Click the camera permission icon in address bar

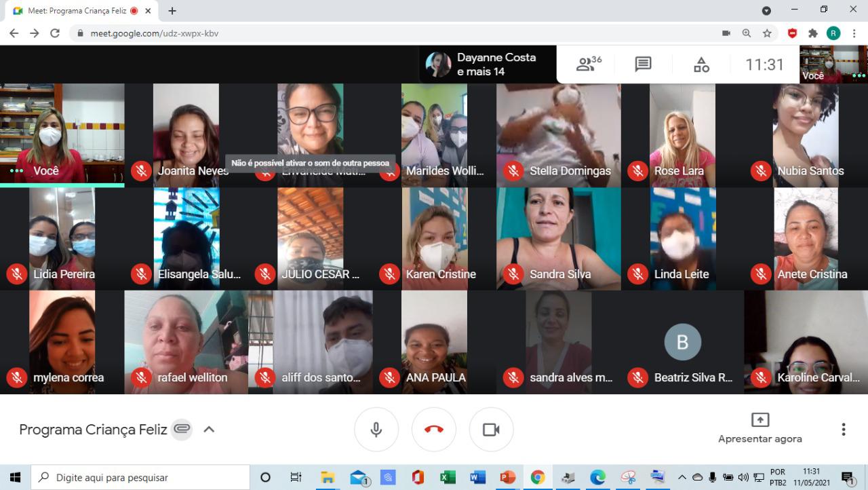pyautogui.click(x=726, y=33)
